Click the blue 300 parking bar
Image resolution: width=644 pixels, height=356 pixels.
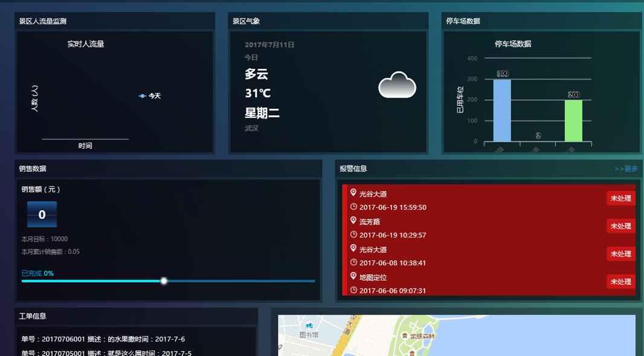(x=502, y=111)
